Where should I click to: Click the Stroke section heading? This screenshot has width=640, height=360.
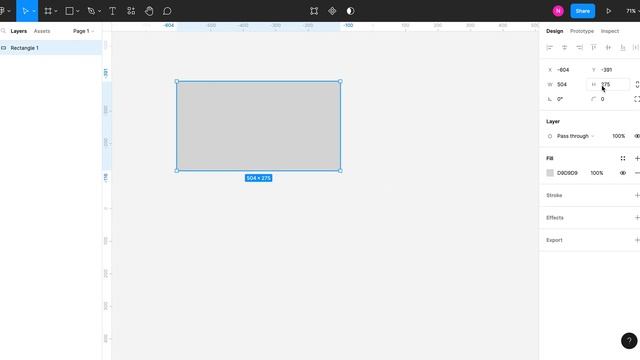[554, 195]
